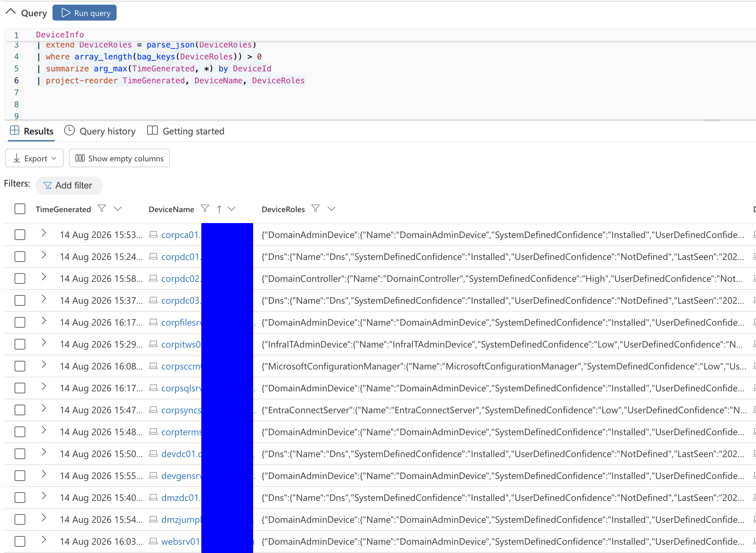The image size is (756, 553).
Task: Select the corpdc01 row checkbox
Action: tap(20, 257)
